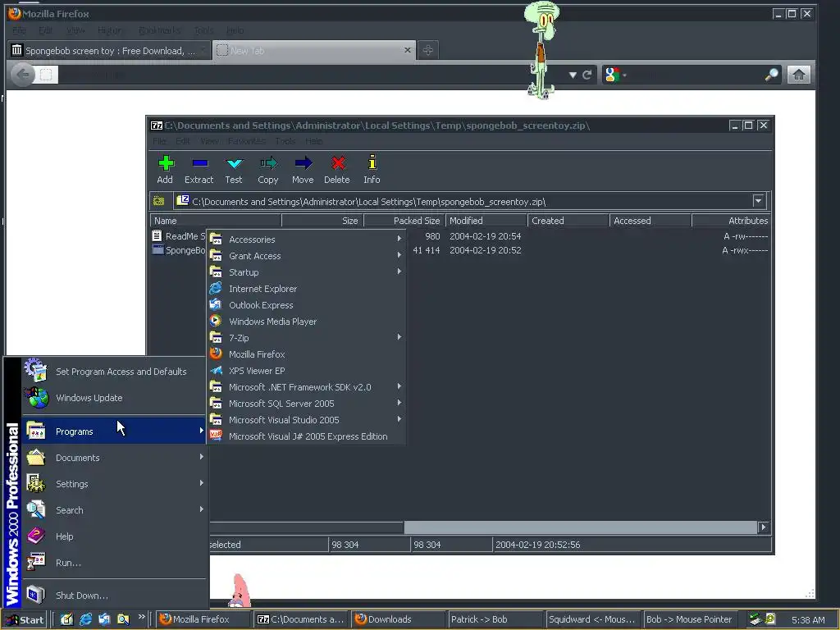Sort by Attributes column header
This screenshot has width=840, height=630.
tap(731, 221)
